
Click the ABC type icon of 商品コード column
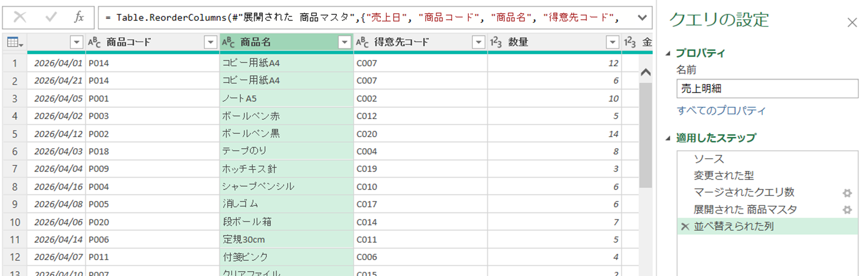click(94, 42)
